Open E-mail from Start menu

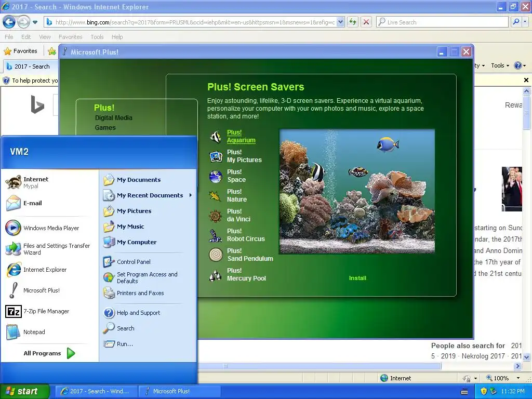[49, 203]
